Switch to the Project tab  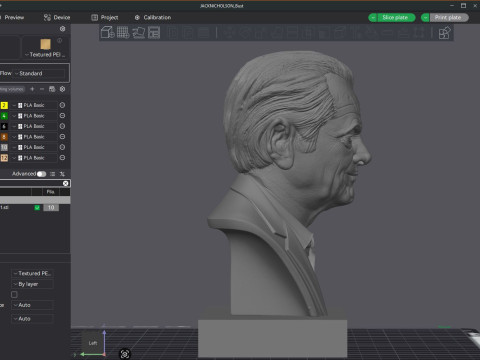pos(105,17)
